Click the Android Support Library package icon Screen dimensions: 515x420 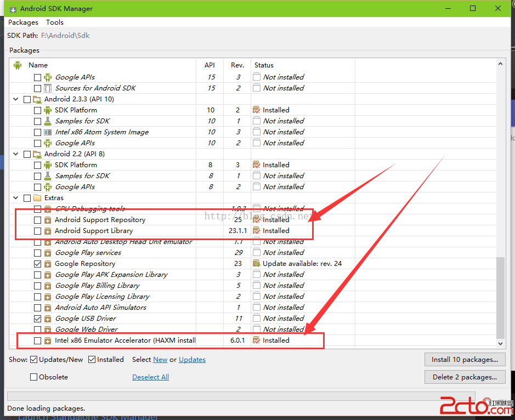coord(48,231)
